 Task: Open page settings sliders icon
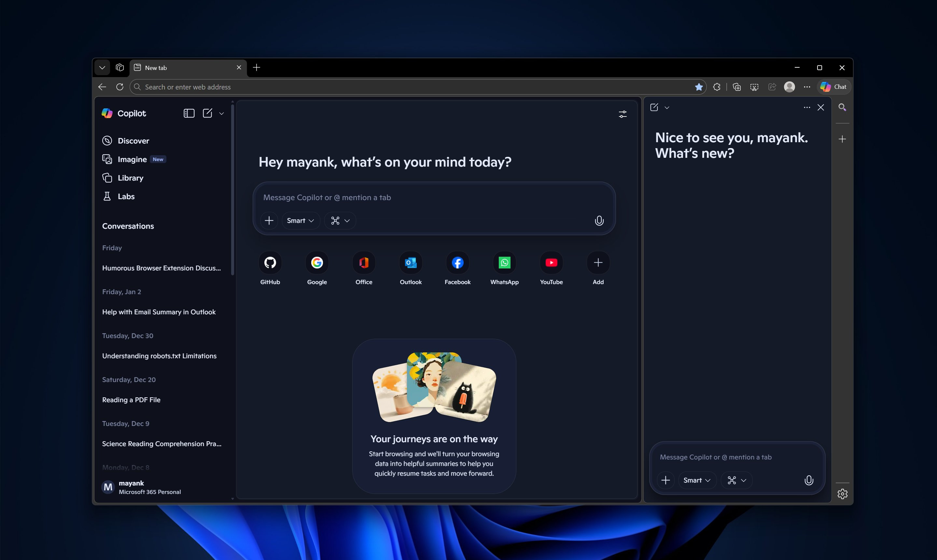point(622,114)
